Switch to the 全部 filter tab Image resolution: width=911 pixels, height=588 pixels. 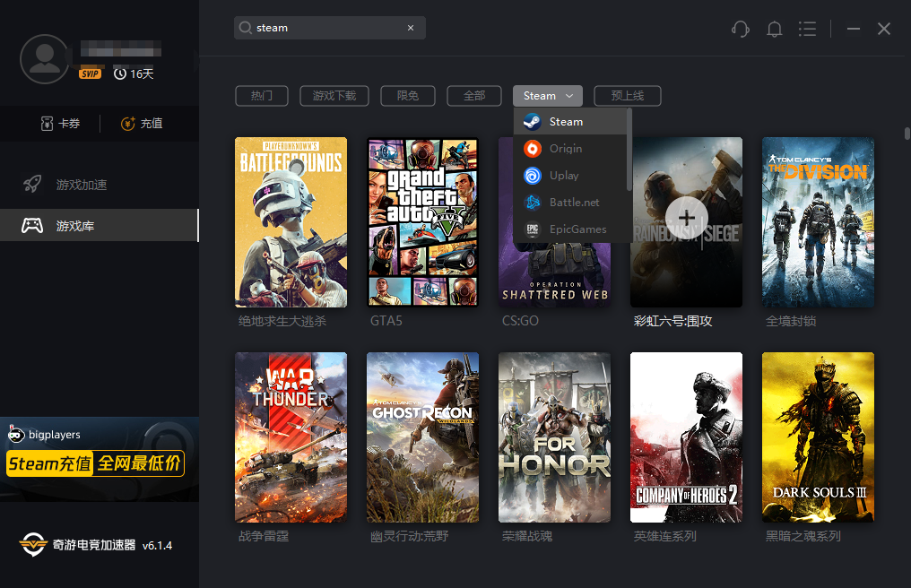[x=474, y=96]
